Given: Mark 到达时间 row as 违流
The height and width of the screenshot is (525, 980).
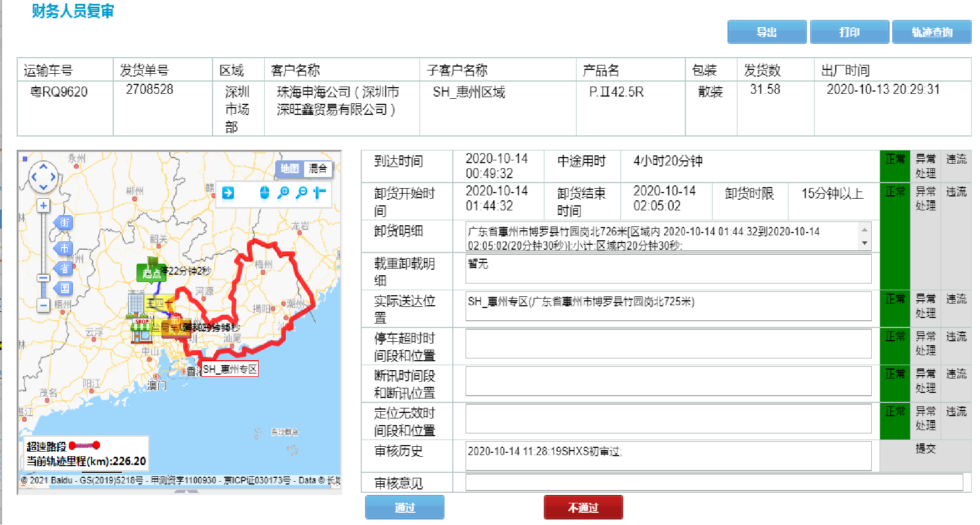Looking at the screenshot, I should coord(956,160).
